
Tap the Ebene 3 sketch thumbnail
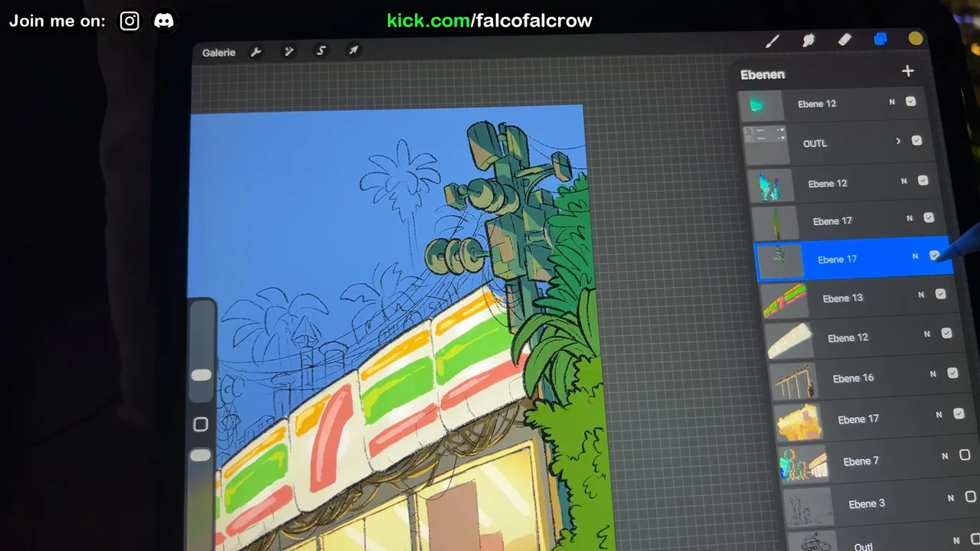click(808, 506)
